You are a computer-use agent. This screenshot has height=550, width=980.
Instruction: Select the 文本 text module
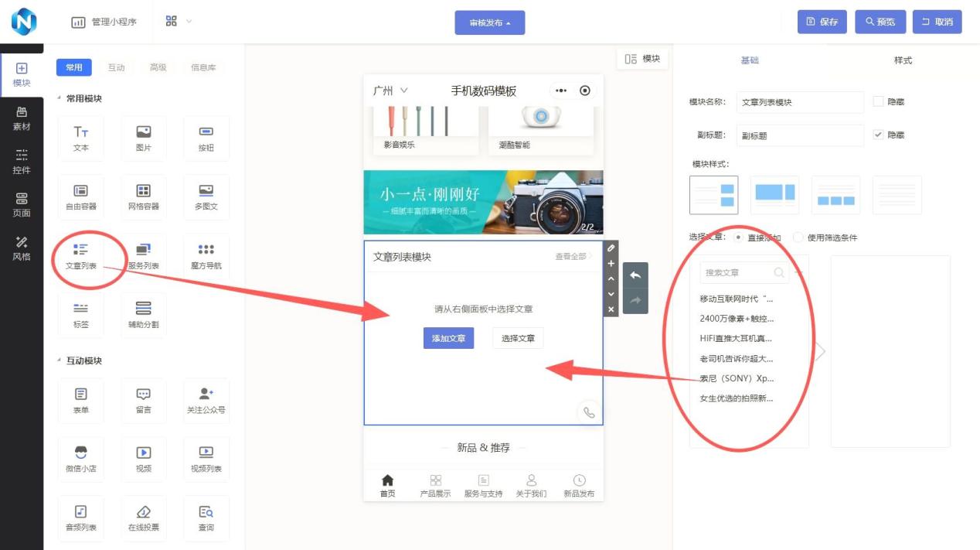[x=81, y=138]
